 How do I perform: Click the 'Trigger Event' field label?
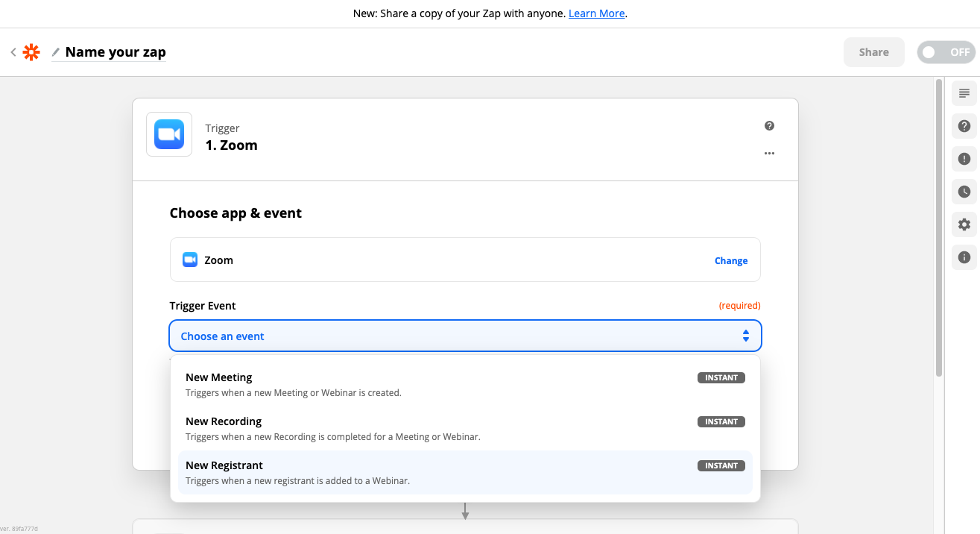point(203,306)
